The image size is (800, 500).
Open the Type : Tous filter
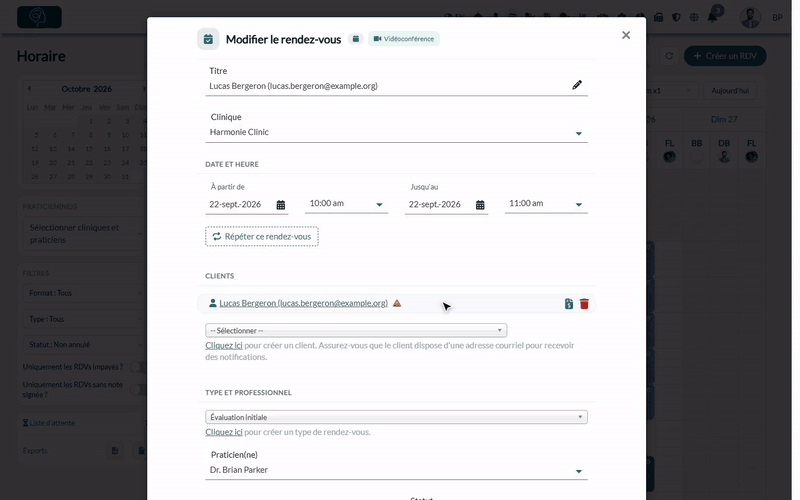click(84, 319)
